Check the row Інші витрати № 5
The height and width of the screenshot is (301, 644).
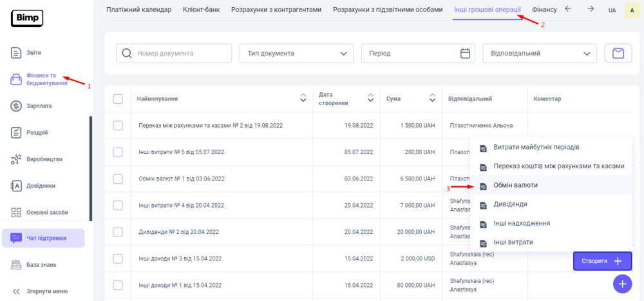coord(118,152)
